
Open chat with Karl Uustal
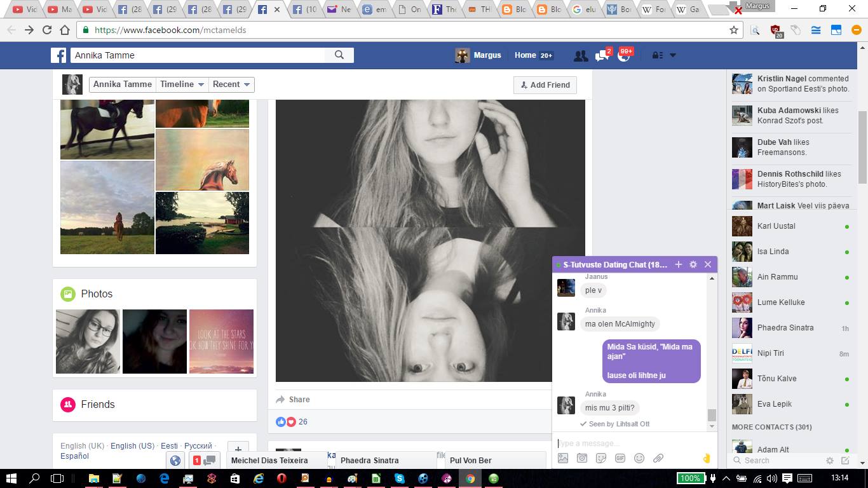(x=791, y=226)
